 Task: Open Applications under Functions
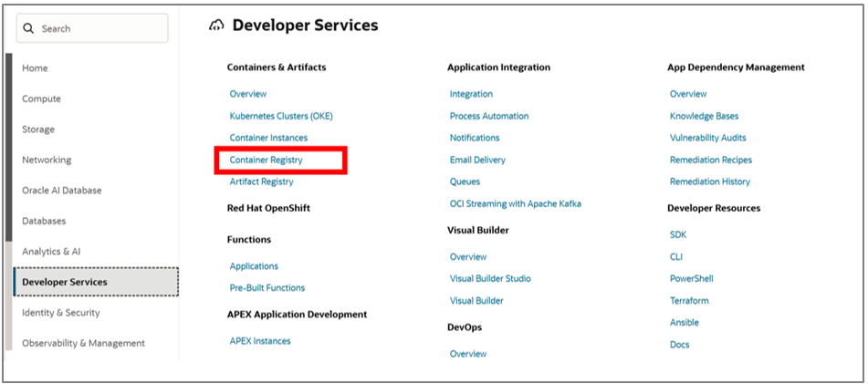click(254, 266)
